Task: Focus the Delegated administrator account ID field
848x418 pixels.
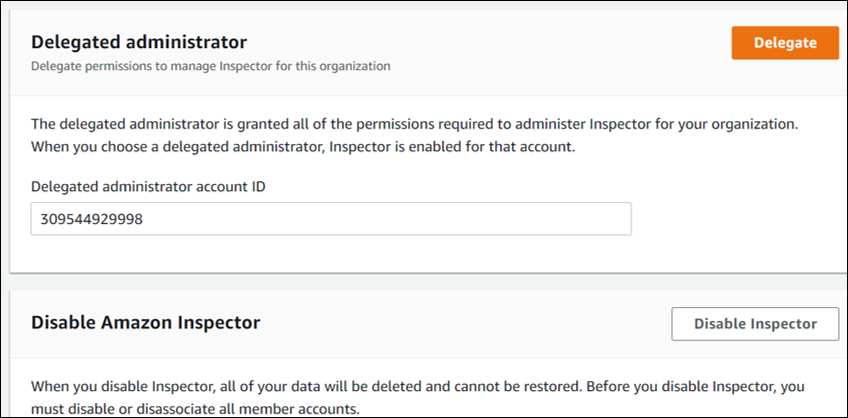Action: click(330, 219)
